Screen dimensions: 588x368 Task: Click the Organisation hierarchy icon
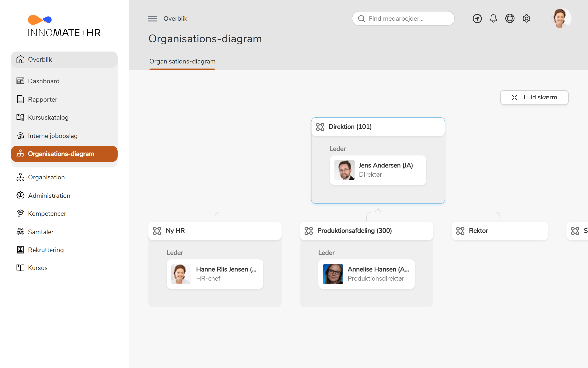20,177
